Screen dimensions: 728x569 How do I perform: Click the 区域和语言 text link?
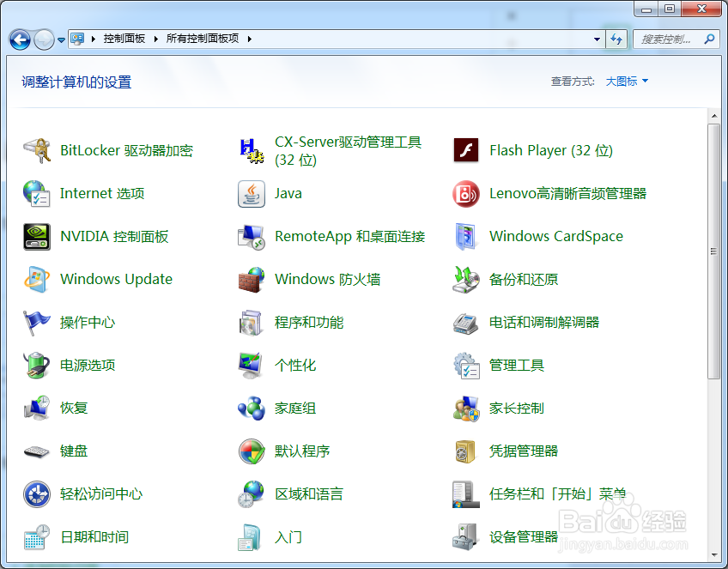point(309,494)
